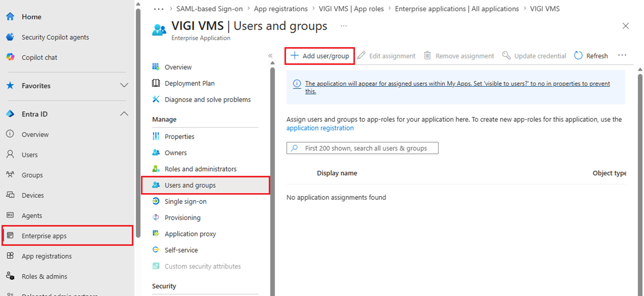Click the Deployment Plan menu item label

(190, 83)
